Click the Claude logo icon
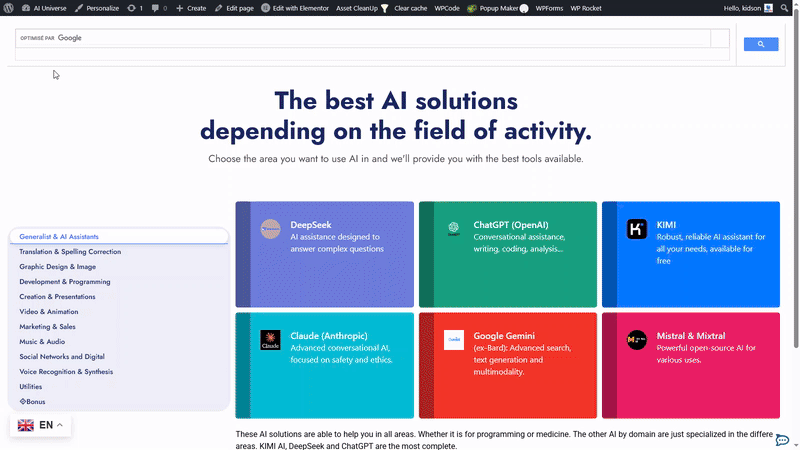The height and width of the screenshot is (450, 800). (x=270, y=340)
